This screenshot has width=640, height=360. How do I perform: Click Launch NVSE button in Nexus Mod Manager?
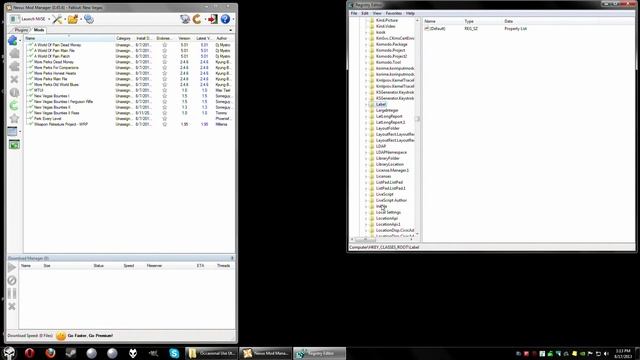28,19
